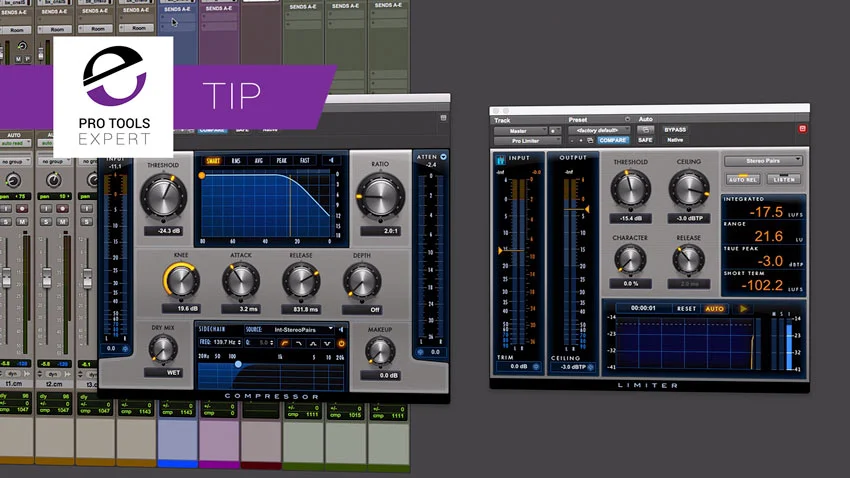
Task: Click the Compressor Knee knob
Action: [x=181, y=280]
